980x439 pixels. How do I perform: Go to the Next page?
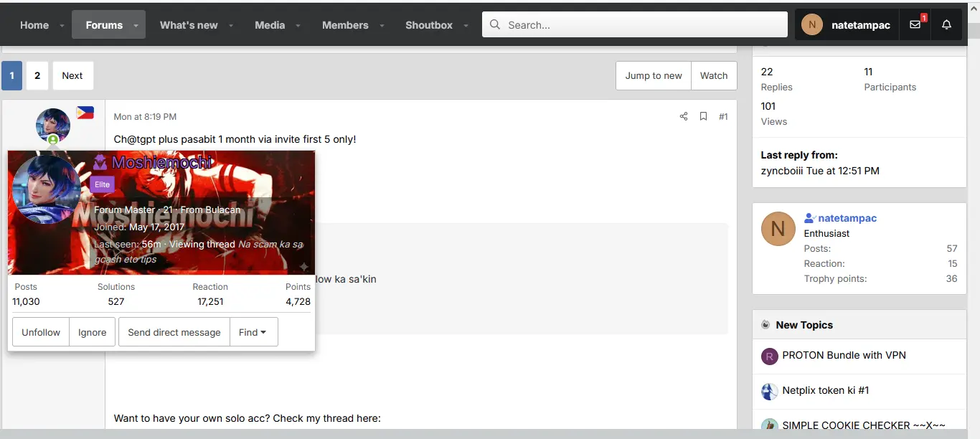[72, 75]
